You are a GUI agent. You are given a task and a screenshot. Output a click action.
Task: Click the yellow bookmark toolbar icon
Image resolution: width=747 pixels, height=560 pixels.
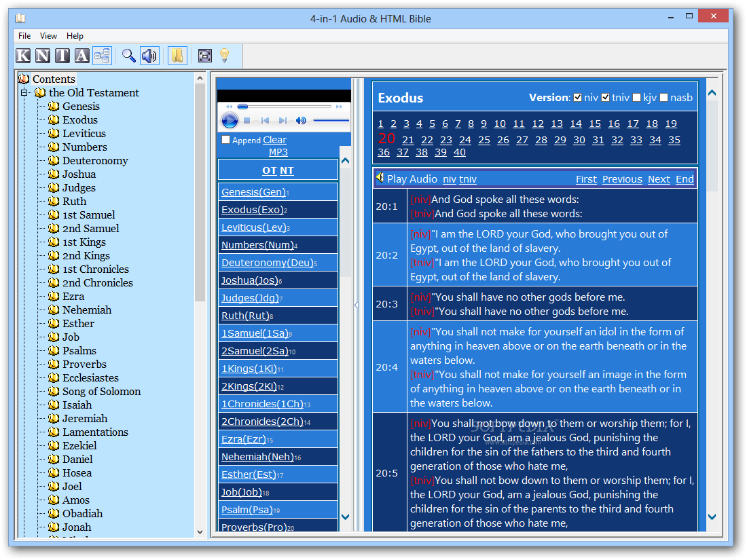(x=177, y=56)
